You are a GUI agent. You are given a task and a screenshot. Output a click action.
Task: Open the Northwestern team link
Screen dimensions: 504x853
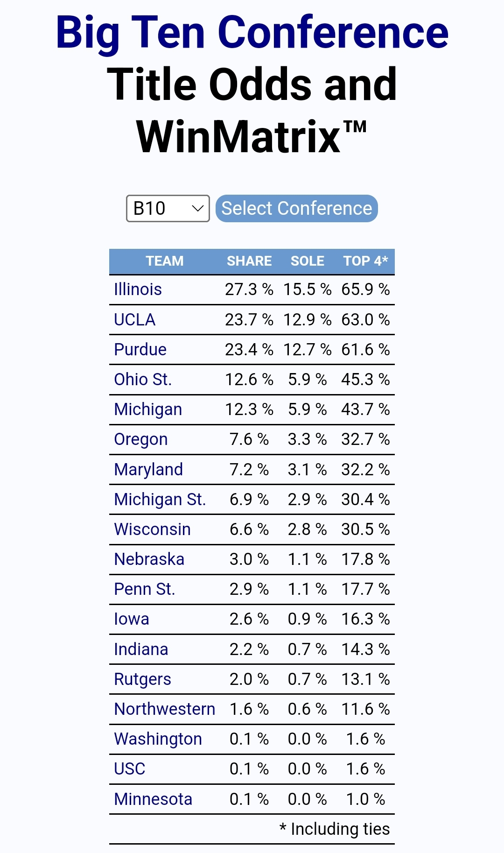pyautogui.click(x=164, y=709)
